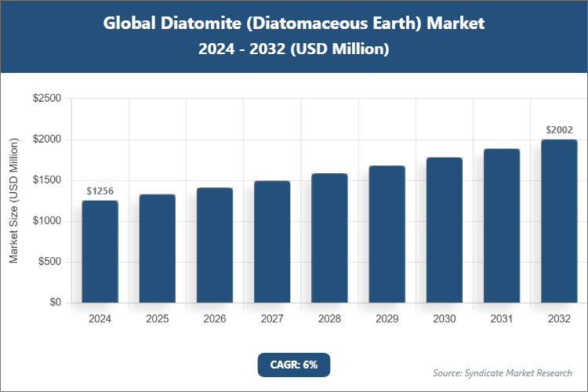Click the 2024 x-axis label
Viewport: 588px width, 392px height.
100,319
